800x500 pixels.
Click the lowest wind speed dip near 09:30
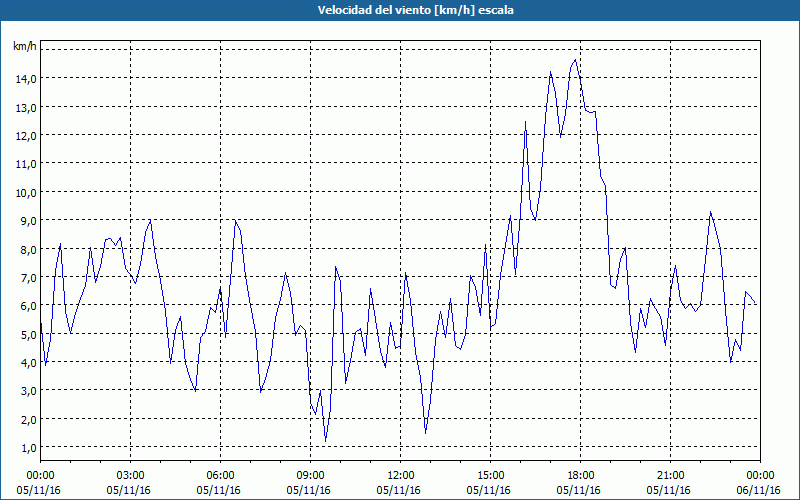click(326, 441)
